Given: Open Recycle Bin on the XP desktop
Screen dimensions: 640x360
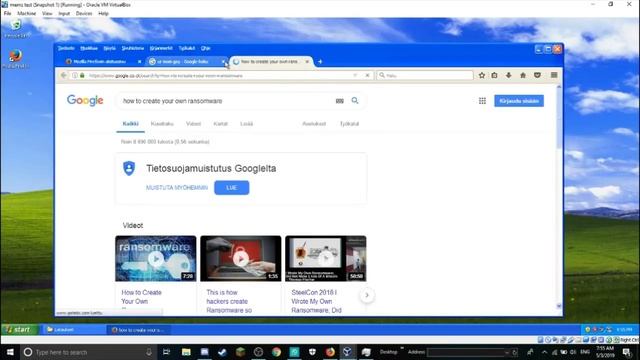Looking at the screenshot, I should (x=16, y=29).
